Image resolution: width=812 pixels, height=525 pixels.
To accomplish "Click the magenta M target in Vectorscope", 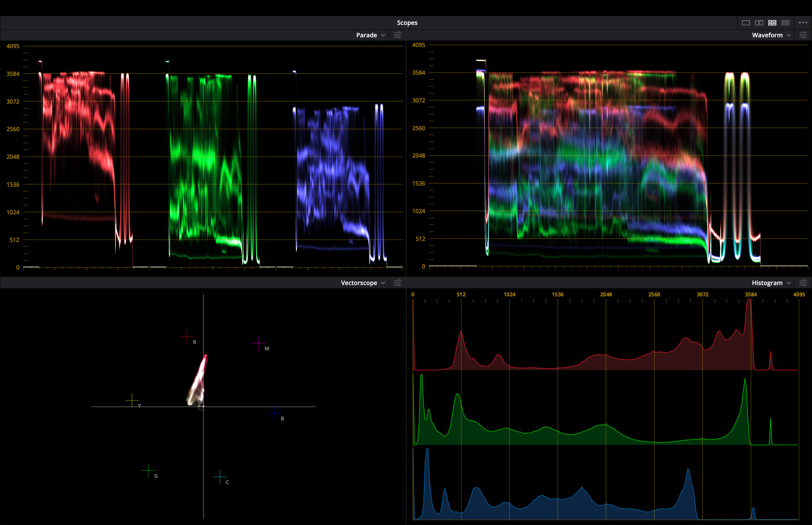I will coord(258,343).
